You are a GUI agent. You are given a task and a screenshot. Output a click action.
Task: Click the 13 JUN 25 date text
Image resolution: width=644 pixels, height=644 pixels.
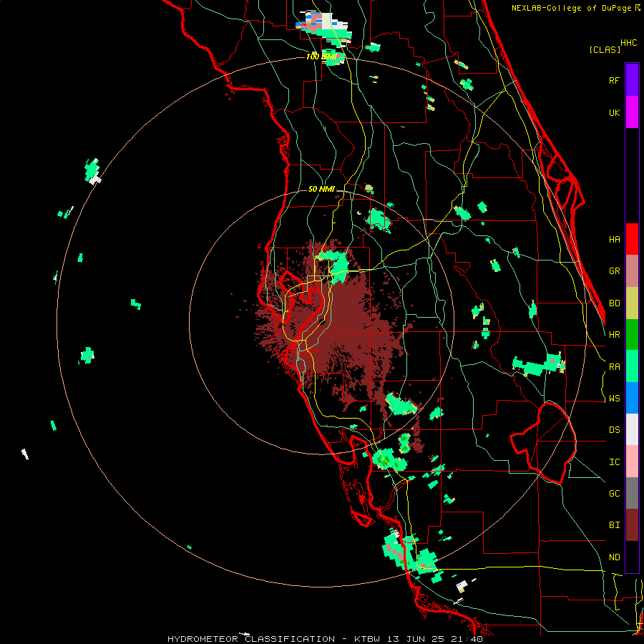pos(416,639)
